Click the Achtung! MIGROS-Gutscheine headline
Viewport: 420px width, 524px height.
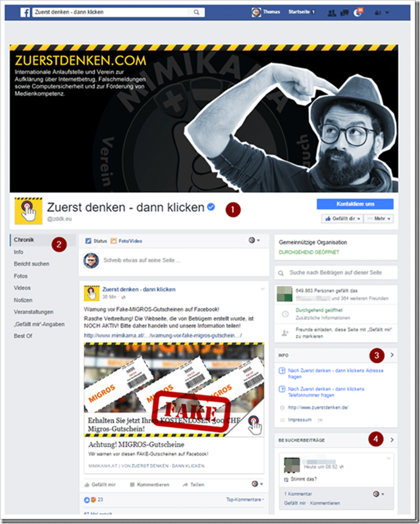pos(136,445)
